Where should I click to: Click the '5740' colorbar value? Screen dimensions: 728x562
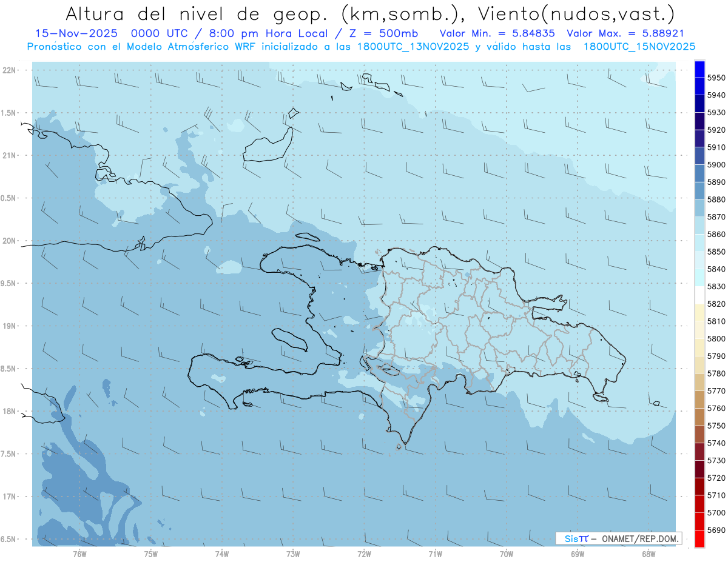(x=716, y=443)
